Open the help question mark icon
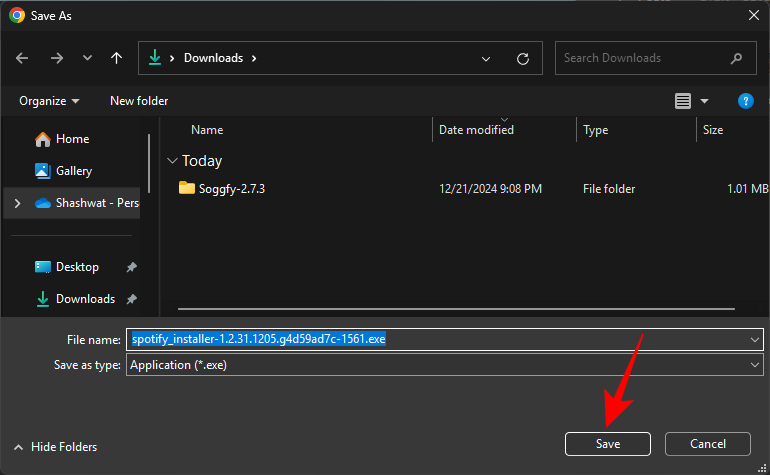 point(745,101)
